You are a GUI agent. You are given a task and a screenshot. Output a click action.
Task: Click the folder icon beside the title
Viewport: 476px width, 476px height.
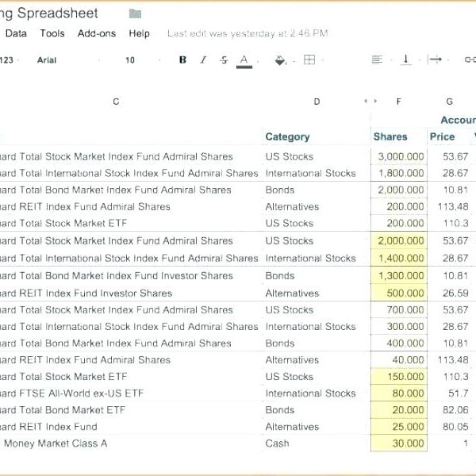[x=135, y=13]
